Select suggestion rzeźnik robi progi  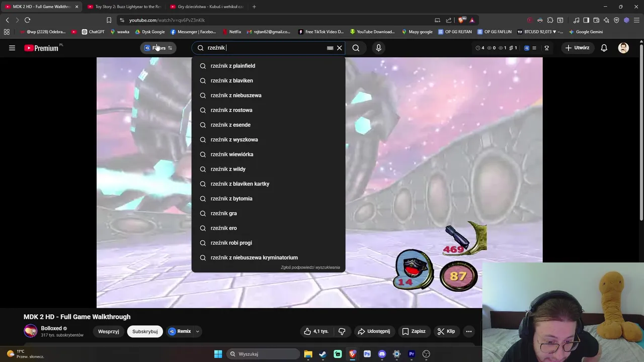[x=268, y=243]
